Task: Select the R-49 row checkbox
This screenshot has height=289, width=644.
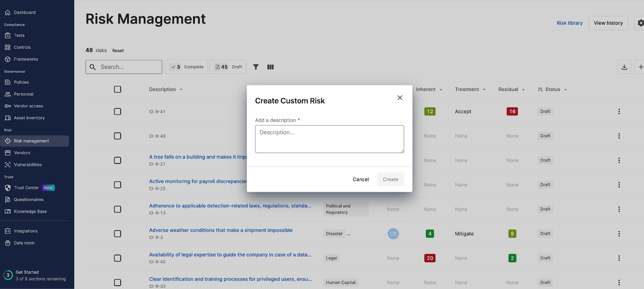Action: pyautogui.click(x=117, y=136)
